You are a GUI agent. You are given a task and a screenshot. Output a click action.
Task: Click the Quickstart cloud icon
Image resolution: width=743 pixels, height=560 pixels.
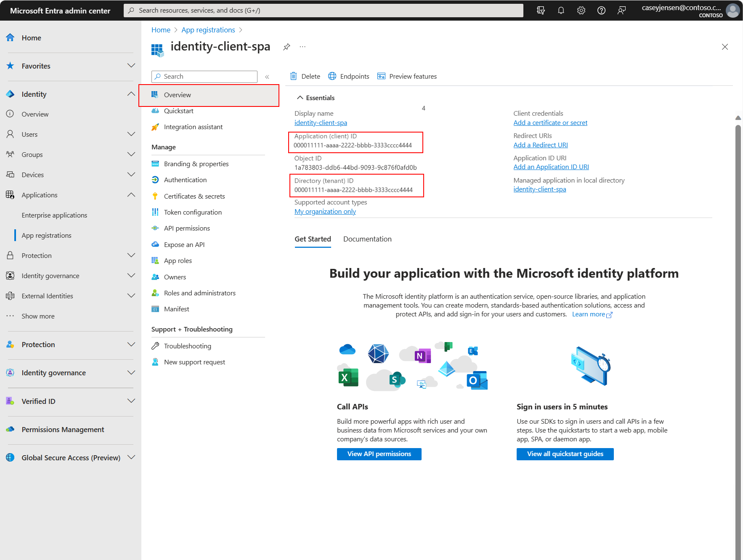click(155, 111)
